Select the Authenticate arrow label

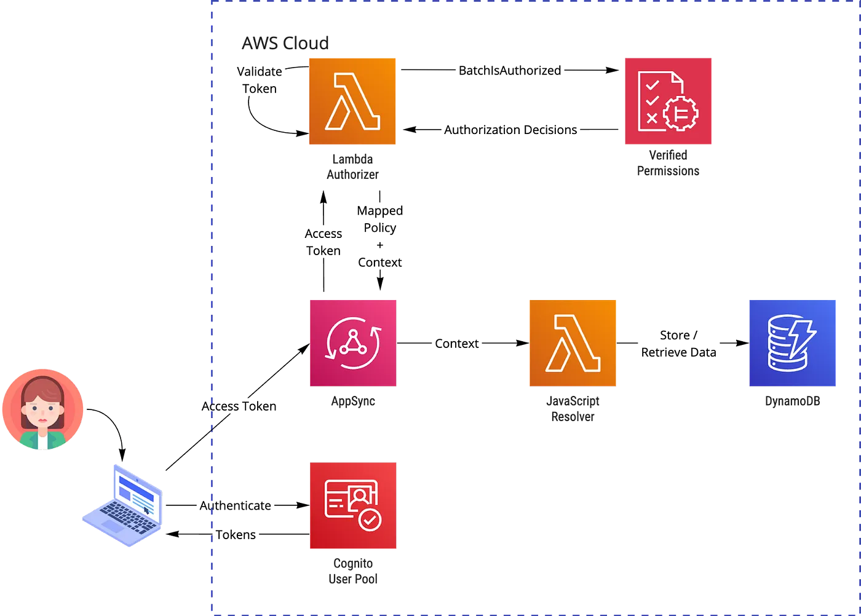[235, 505]
